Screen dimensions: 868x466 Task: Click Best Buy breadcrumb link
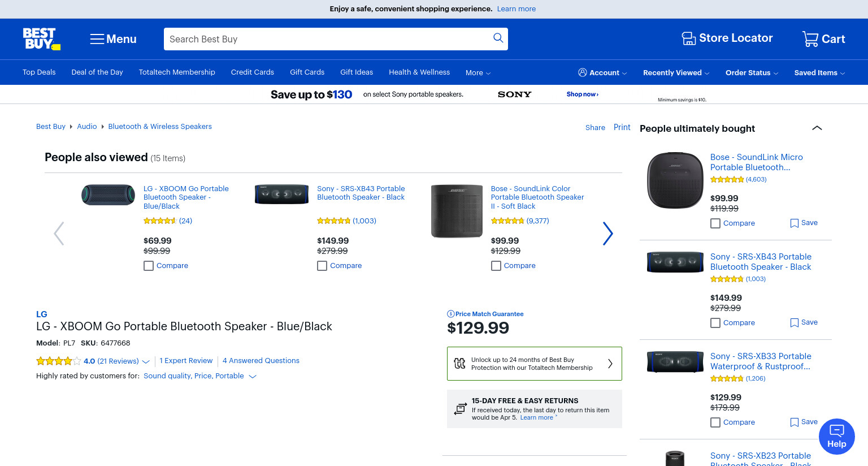pyautogui.click(x=51, y=127)
